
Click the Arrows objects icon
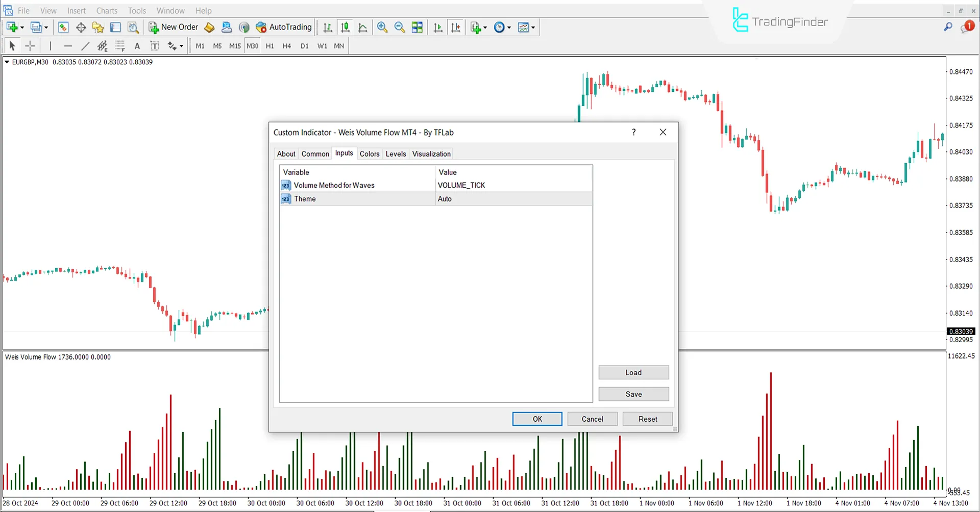click(172, 46)
